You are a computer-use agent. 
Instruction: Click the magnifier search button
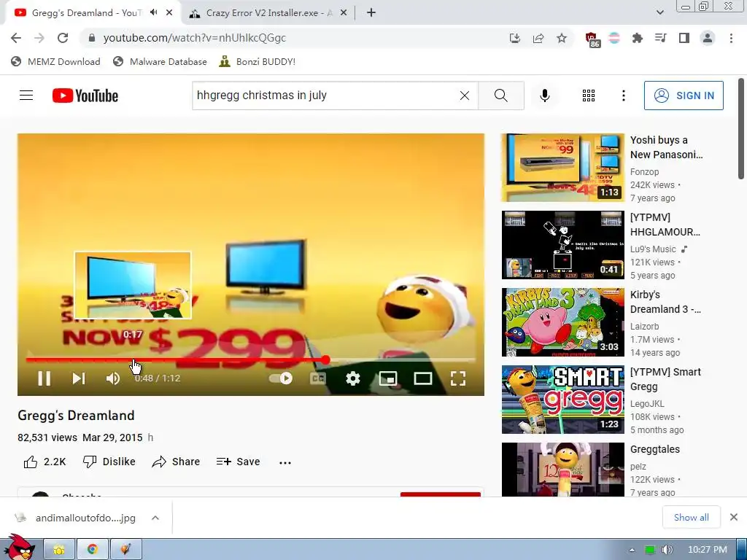point(500,96)
